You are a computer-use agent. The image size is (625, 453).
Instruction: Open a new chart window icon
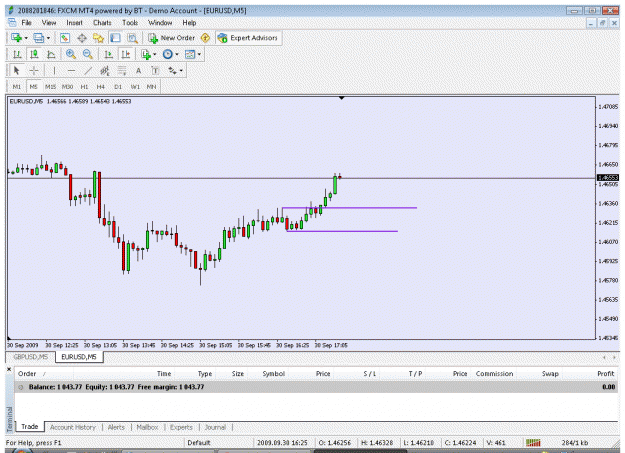(16, 38)
